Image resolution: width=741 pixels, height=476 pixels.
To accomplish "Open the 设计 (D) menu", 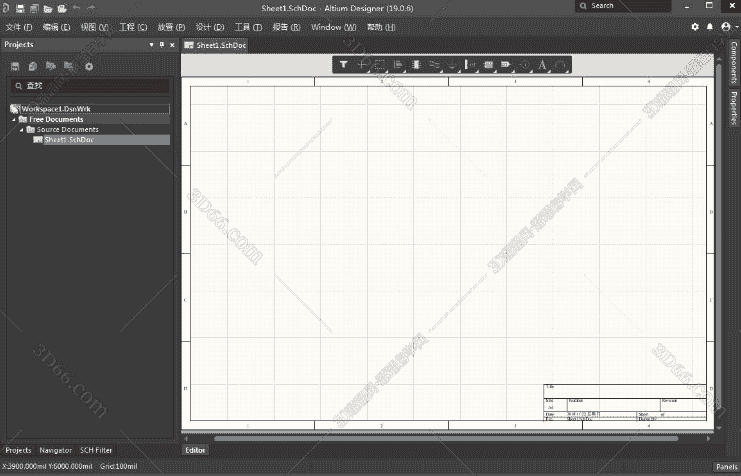I will (x=210, y=27).
